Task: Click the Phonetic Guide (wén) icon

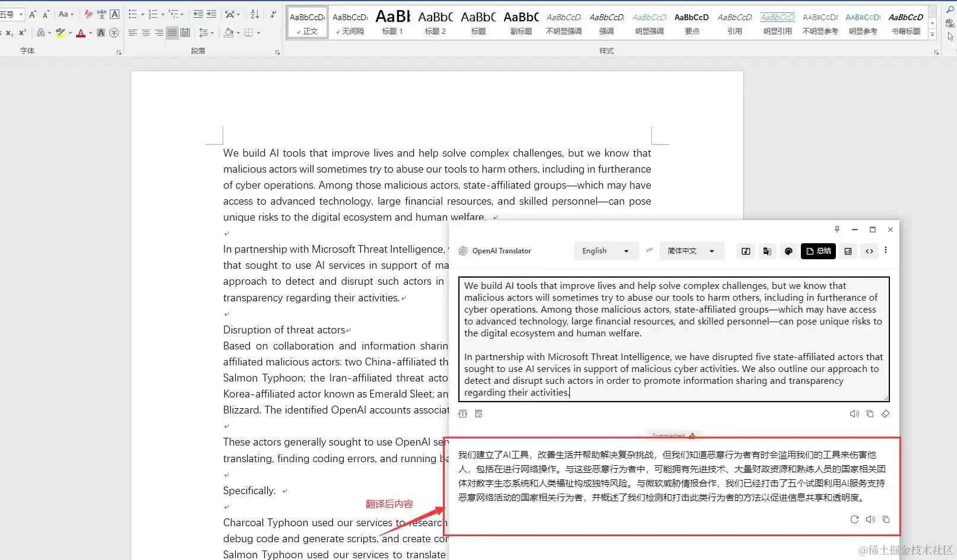Action: coord(102,14)
